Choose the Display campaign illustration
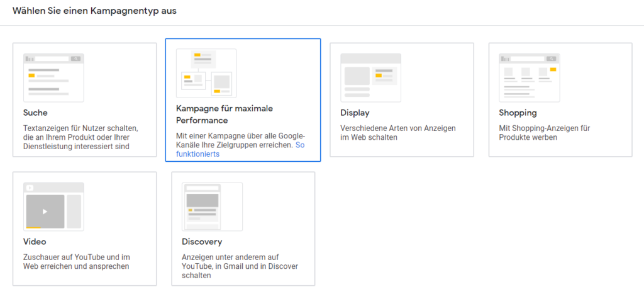The width and height of the screenshot is (644, 299). (371, 77)
